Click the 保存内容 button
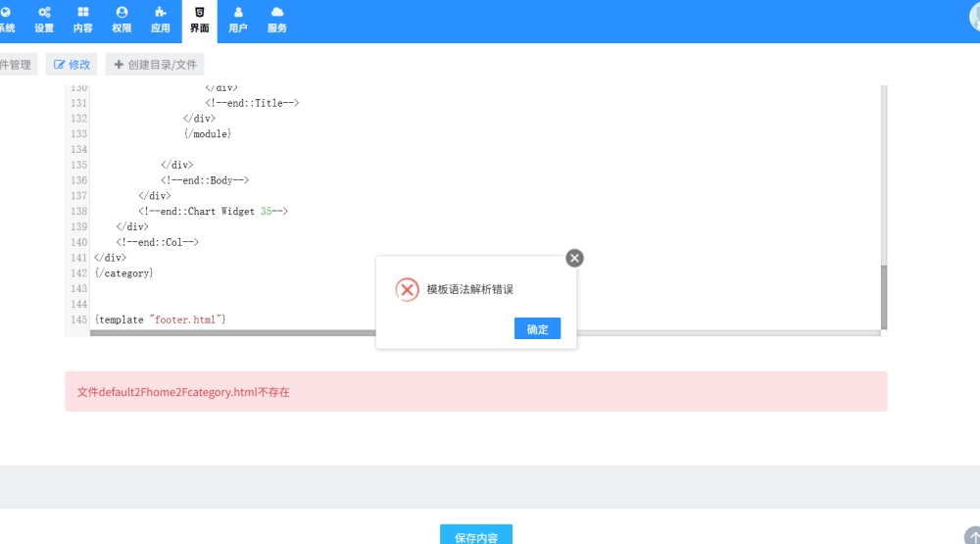Viewport: 980px width, 544px height. click(x=475, y=536)
